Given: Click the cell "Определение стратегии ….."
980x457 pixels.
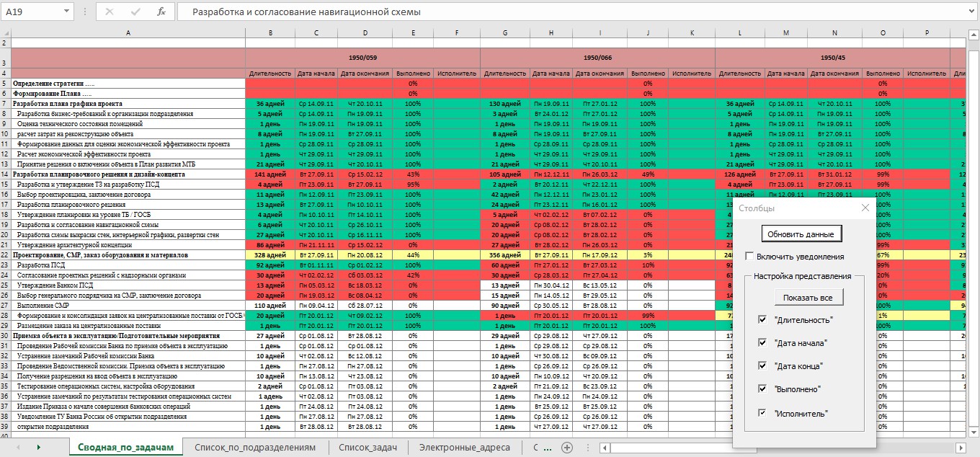Looking at the screenshot, I should pyautogui.click(x=128, y=84).
